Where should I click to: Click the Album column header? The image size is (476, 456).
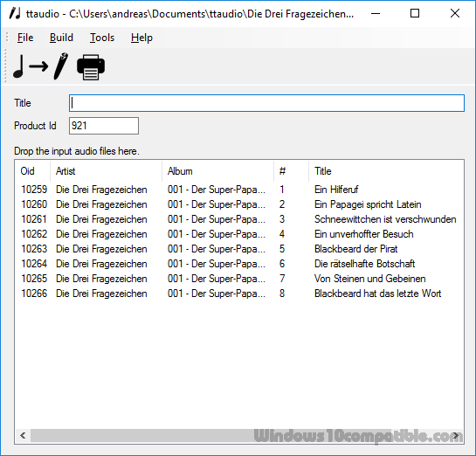click(217, 171)
